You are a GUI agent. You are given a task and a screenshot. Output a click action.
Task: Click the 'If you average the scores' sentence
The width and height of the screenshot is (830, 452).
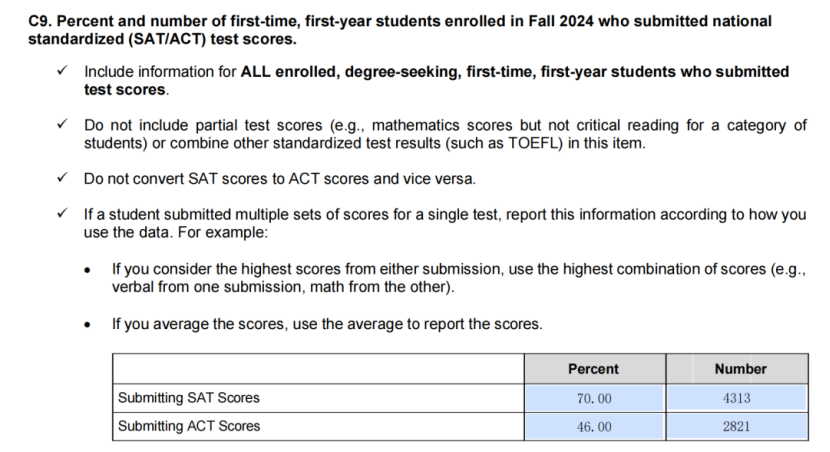pyautogui.click(x=327, y=324)
